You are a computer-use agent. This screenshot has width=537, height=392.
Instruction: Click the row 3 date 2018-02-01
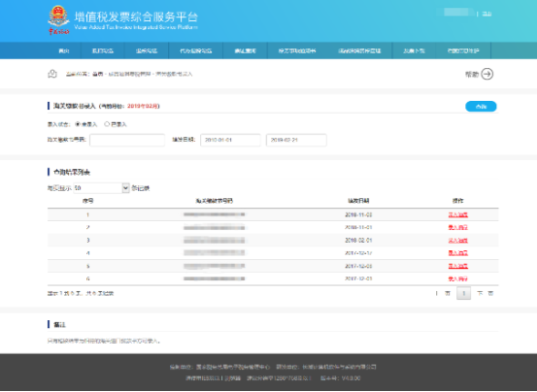point(358,241)
